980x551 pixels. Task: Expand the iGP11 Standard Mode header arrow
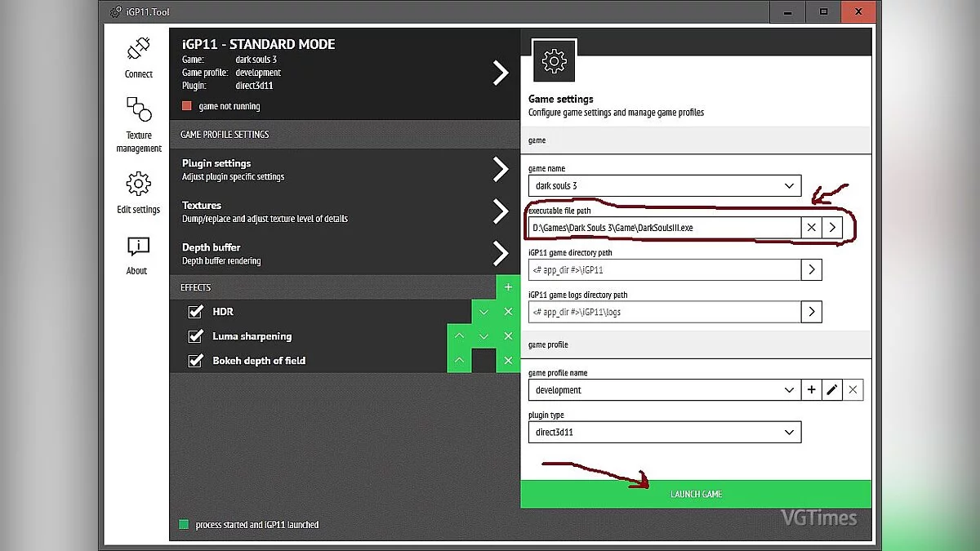coord(501,73)
